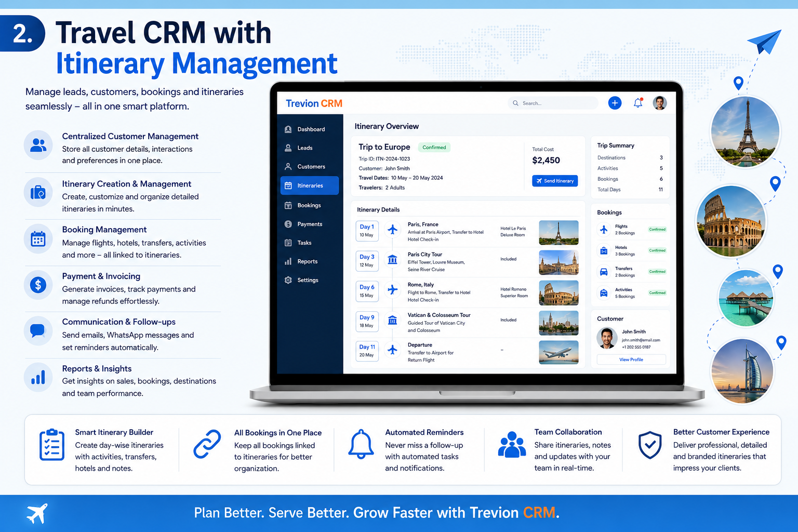Screen dimensions: 798x532
Task: Click John Smith's customer photo
Action: click(x=606, y=338)
